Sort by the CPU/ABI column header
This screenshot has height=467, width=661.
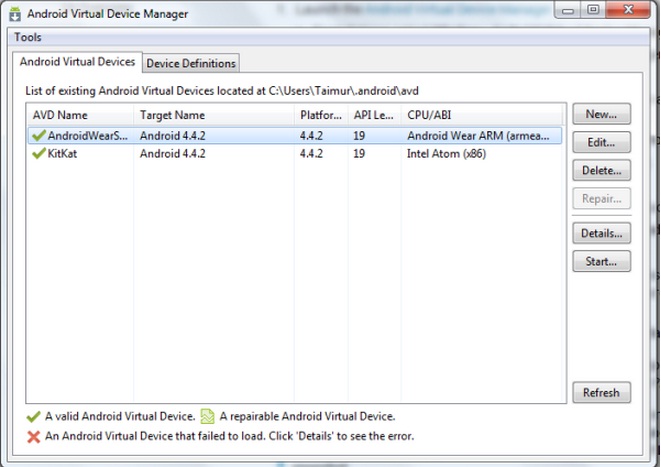(482, 115)
